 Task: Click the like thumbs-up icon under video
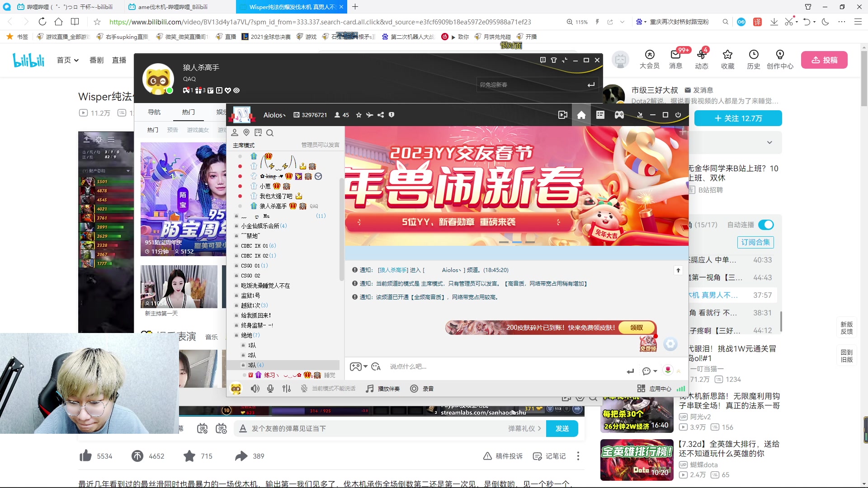[x=86, y=456]
